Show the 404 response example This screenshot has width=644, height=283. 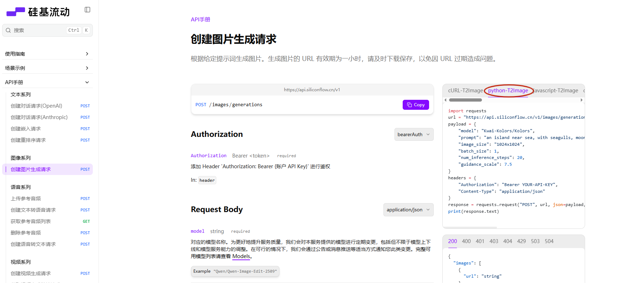(x=508, y=241)
